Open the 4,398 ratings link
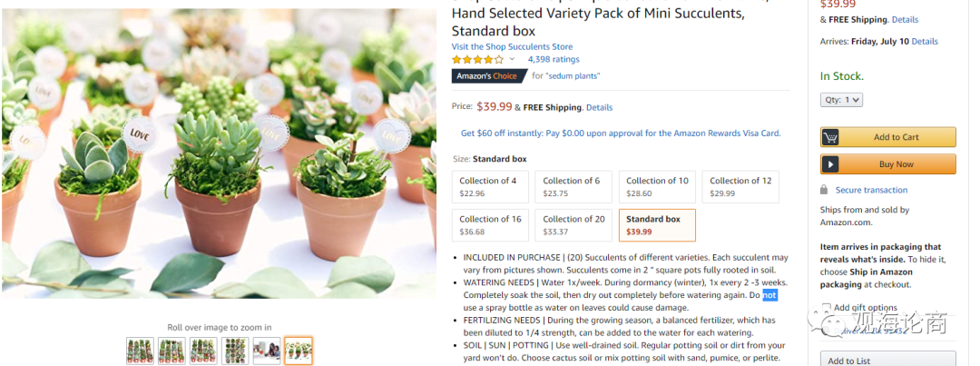This screenshot has height=366, width=980. tap(554, 59)
